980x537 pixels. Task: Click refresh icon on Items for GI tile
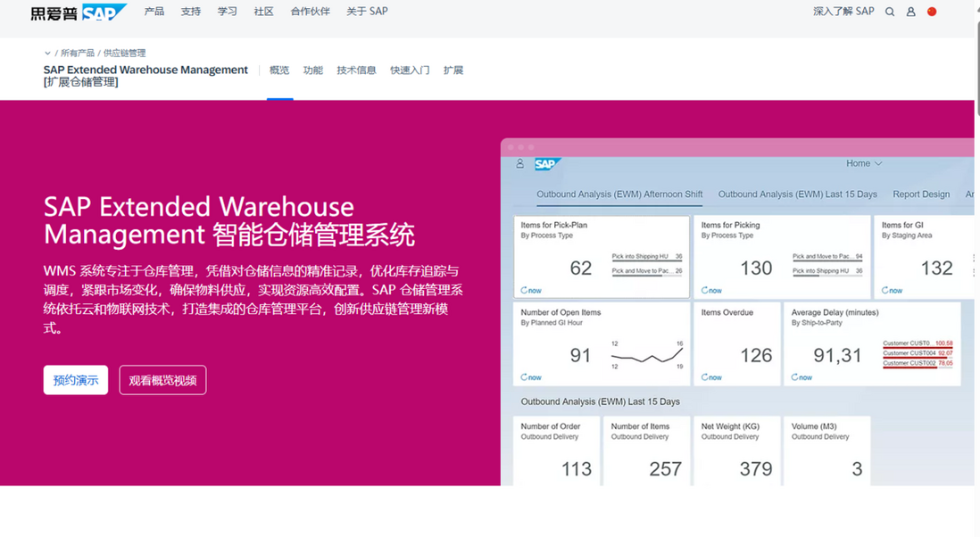coord(885,291)
